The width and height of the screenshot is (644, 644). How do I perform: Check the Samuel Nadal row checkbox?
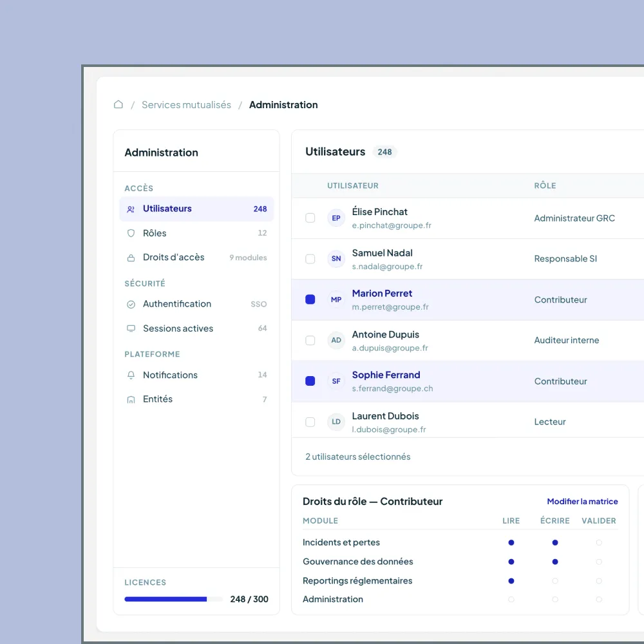click(x=310, y=259)
